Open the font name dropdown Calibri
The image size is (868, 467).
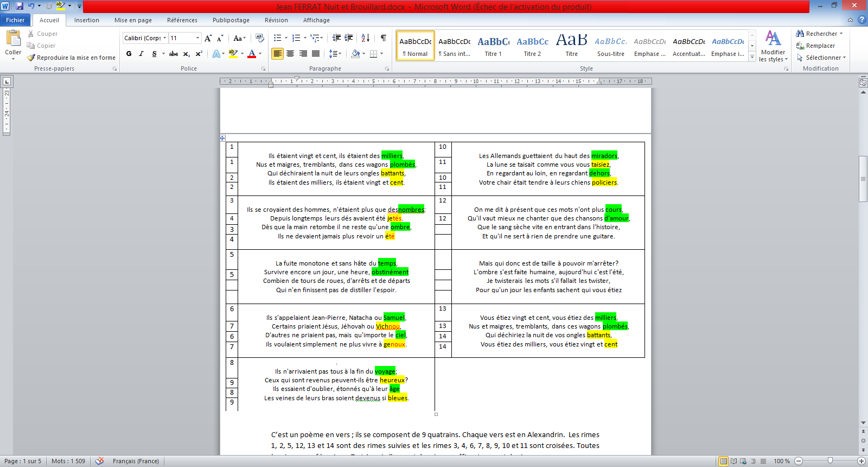coord(164,38)
